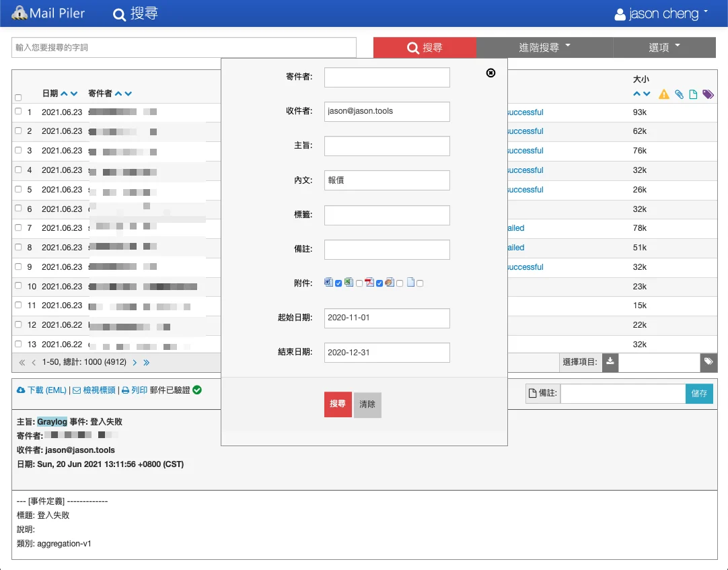The height and width of the screenshot is (570, 728).
Task: Click the note column icon in table header
Action: 693,94
